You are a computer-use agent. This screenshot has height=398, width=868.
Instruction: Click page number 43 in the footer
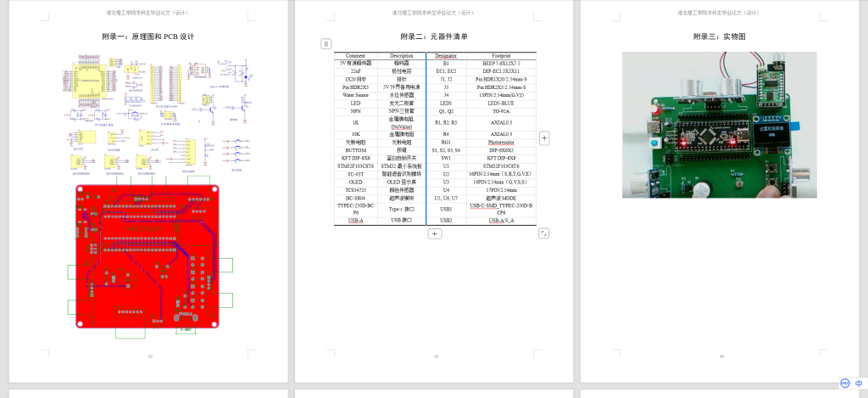[436, 356]
